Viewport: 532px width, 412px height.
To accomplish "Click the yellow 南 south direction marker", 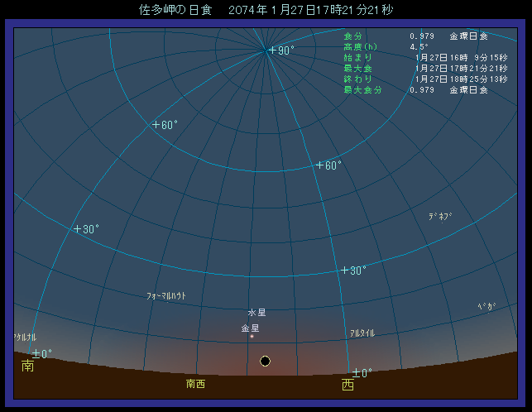I will click(x=27, y=366).
